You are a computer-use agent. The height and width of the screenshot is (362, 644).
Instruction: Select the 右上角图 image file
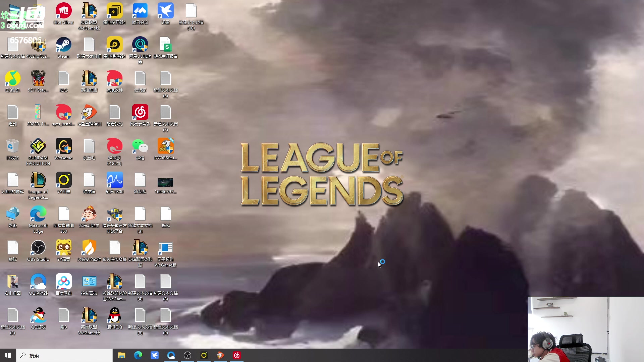point(13,285)
